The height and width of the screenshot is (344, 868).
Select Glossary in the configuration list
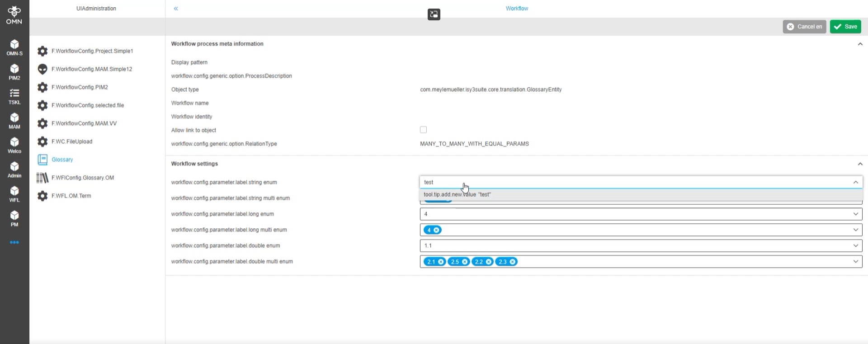tap(62, 160)
